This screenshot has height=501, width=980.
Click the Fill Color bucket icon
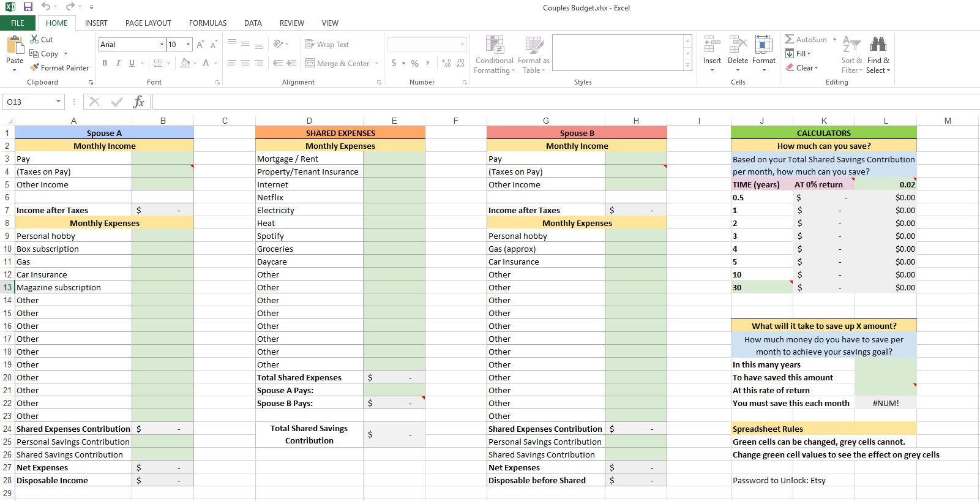(x=185, y=63)
